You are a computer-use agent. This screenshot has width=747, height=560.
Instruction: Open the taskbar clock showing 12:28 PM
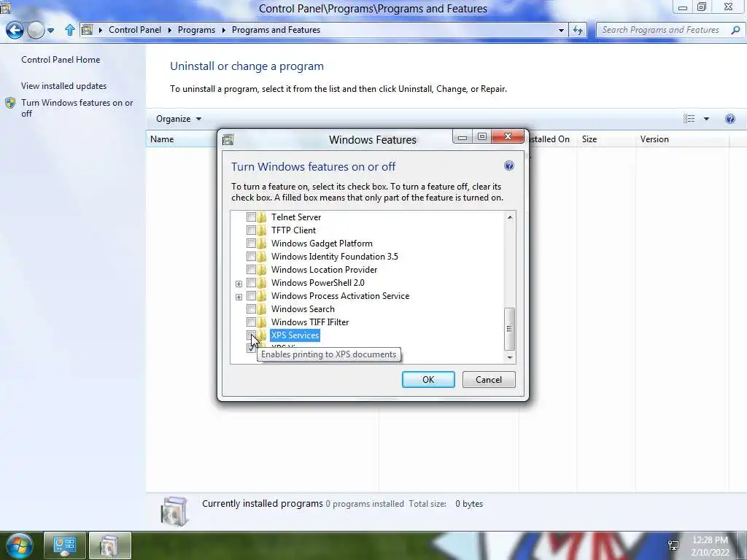[x=710, y=546]
